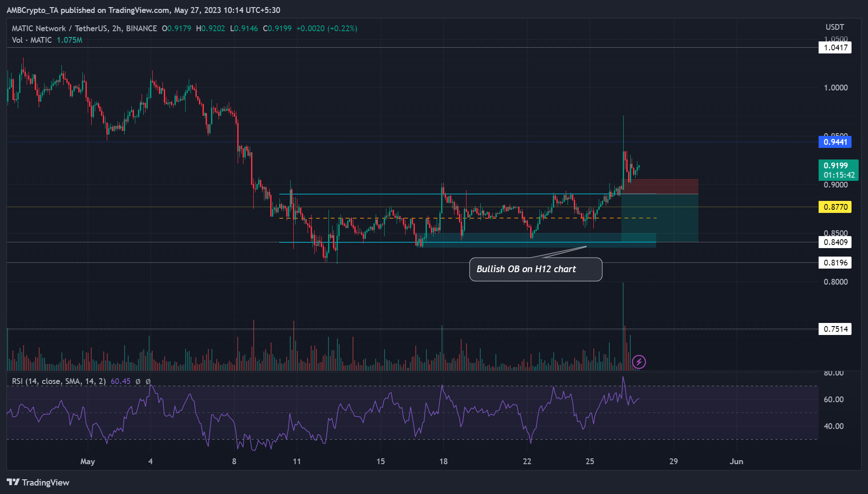Select the blue 0.9441 price label

[x=835, y=142]
